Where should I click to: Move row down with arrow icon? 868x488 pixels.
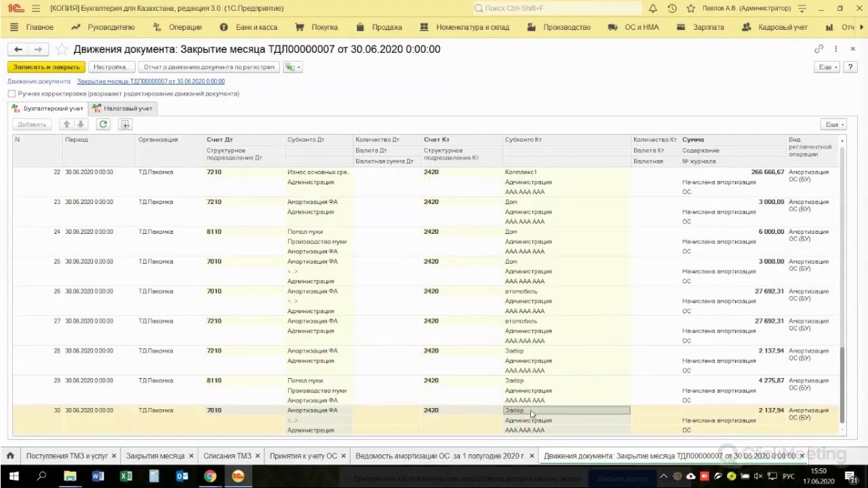(x=81, y=124)
